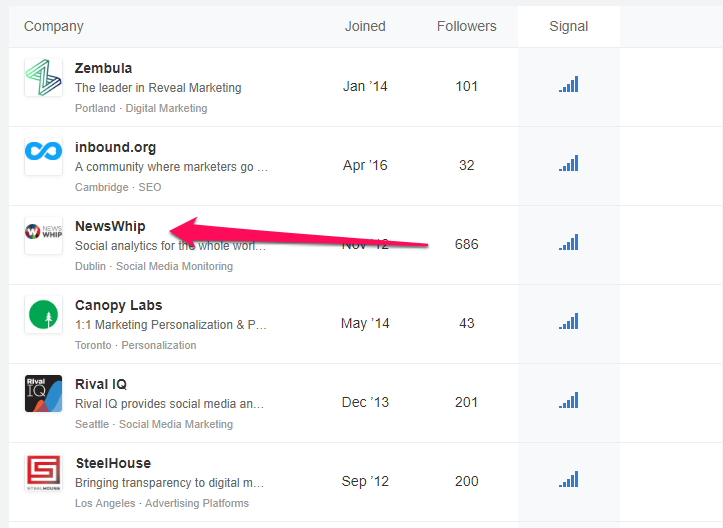Click the Los Angeles location tag

[105, 503]
